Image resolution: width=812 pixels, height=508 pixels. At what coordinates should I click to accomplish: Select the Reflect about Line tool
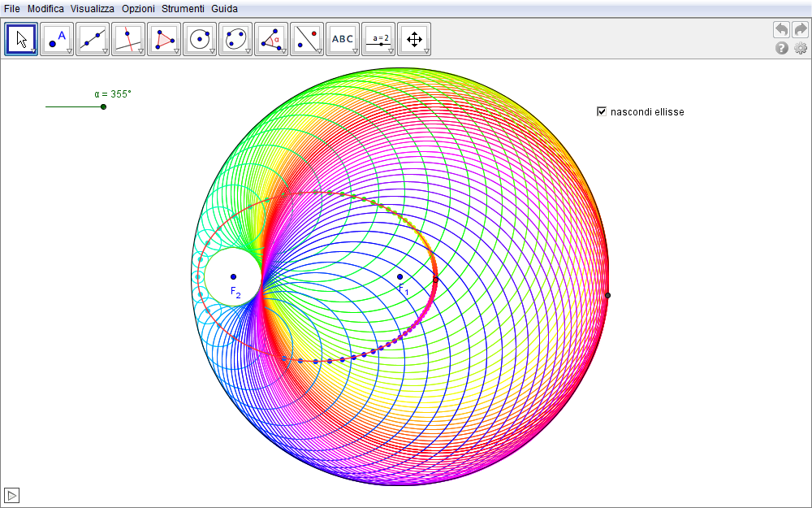point(307,38)
